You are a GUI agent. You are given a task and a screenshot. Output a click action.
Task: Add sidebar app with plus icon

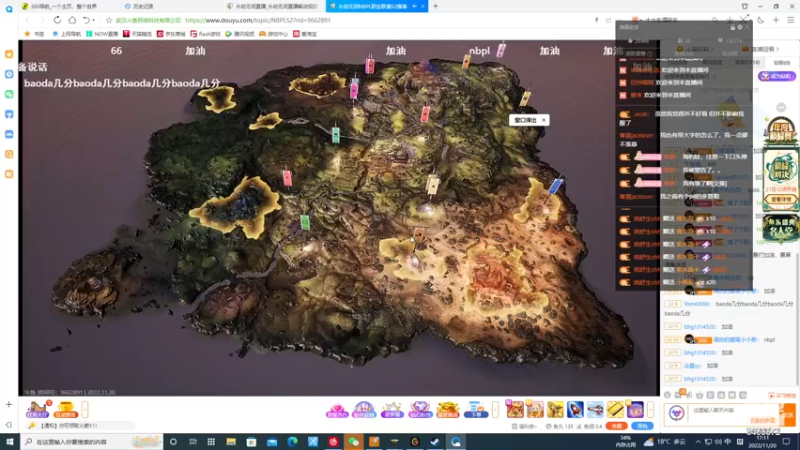coord(9,405)
